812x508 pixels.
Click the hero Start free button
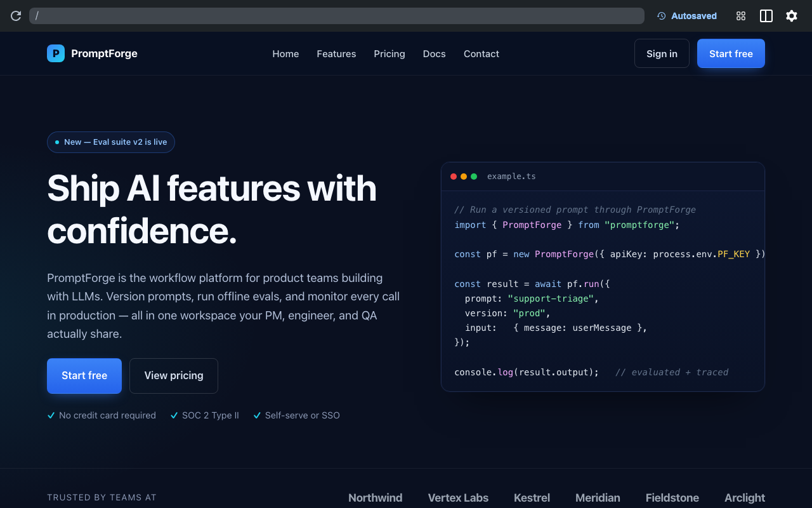click(84, 376)
